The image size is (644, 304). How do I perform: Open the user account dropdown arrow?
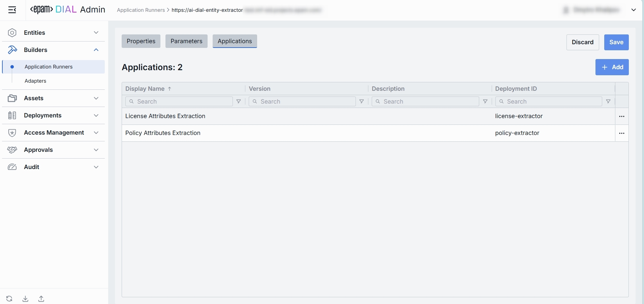tap(634, 10)
